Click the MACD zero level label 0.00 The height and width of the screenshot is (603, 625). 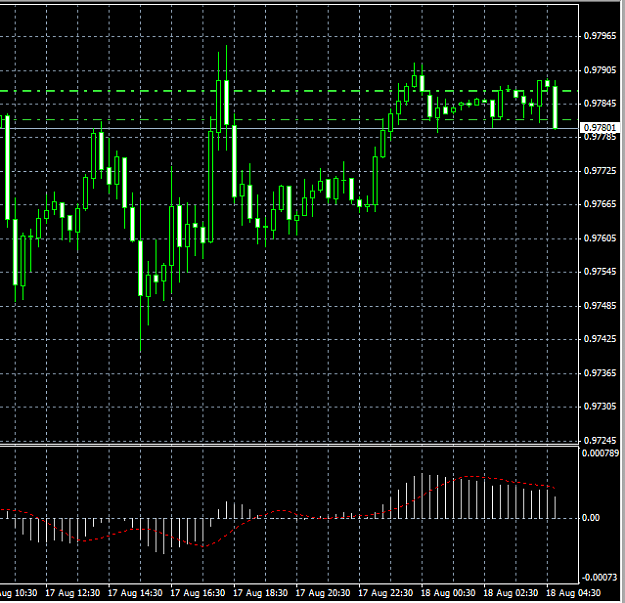[x=591, y=518]
